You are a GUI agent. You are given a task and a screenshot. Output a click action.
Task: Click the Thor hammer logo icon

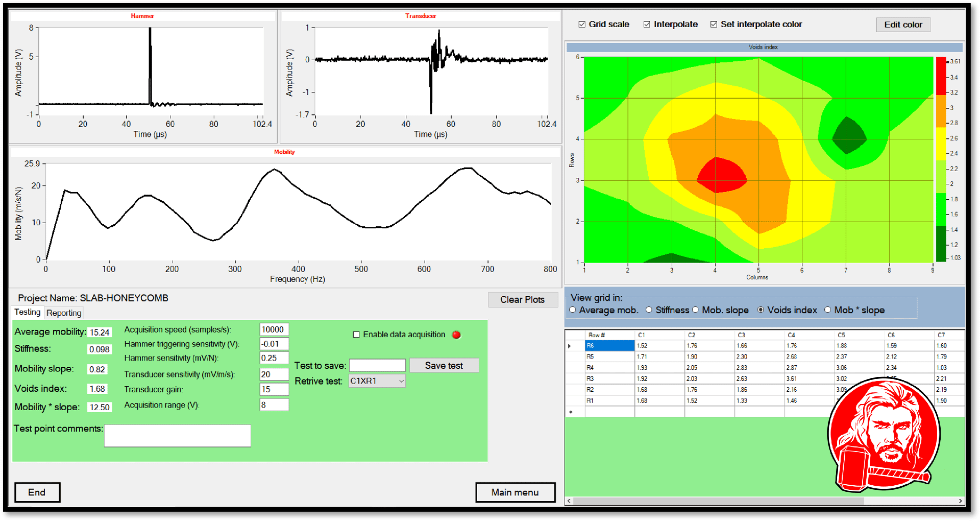(884, 435)
